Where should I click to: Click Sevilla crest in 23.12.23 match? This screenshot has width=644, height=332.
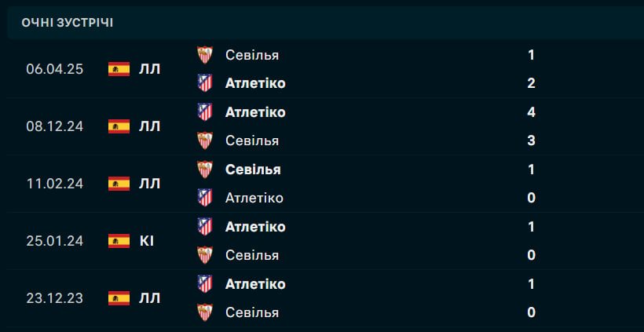[204, 312]
